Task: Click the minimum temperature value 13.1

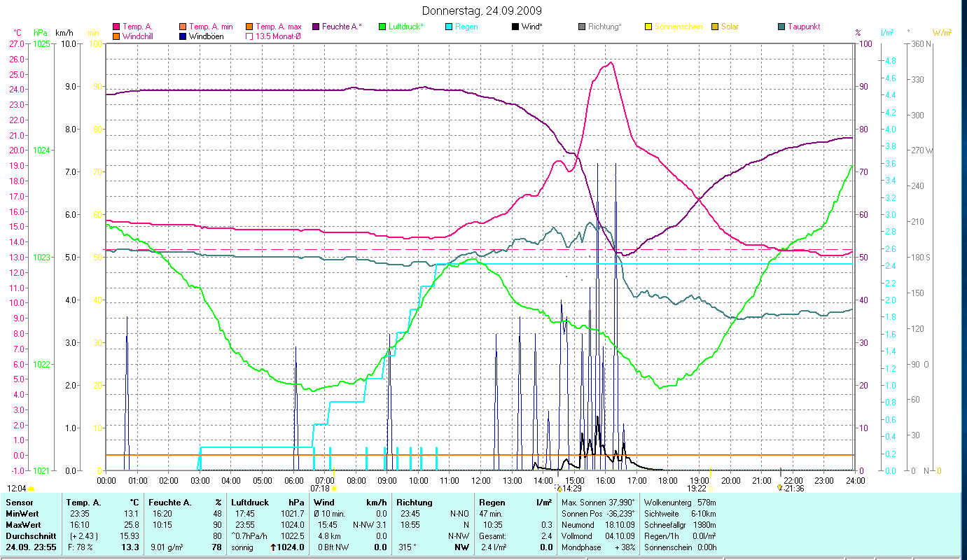Action: (132, 514)
